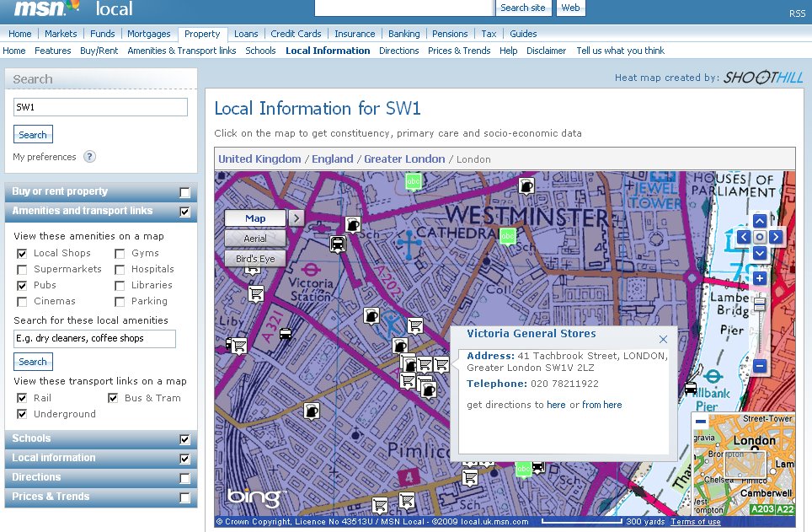The height and width of the screenshot is (532, 812).
Task: Click the bus marker on the A3213 road
Action: point(285,334)
